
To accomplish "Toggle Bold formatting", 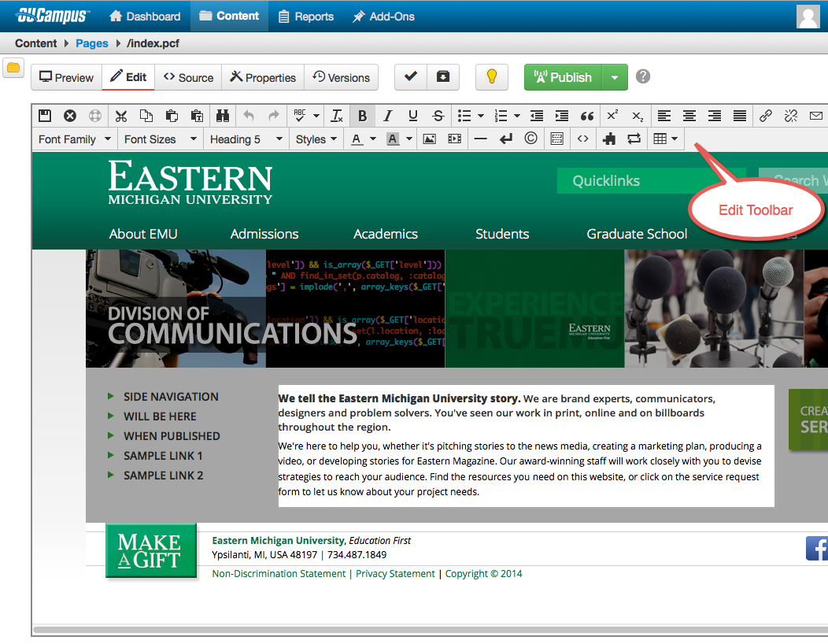I will tap(362, 116).
